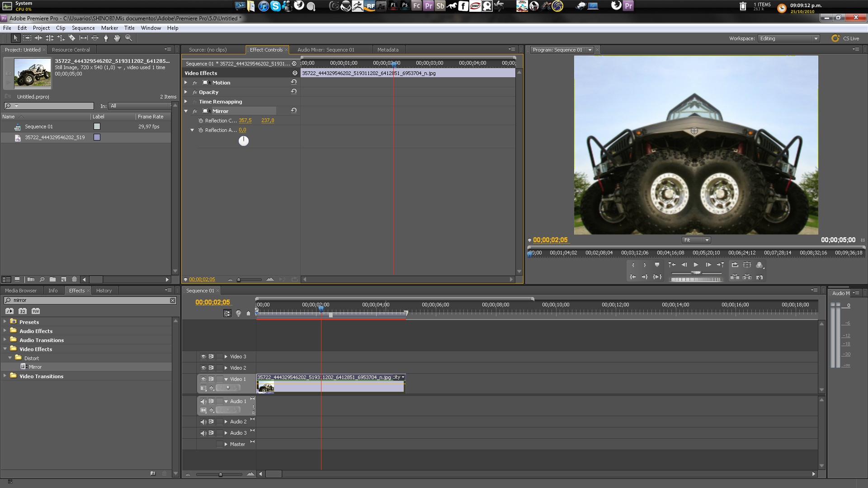Image resolution: width=868 pixels, height=488 pixels.
Task: Mute Audio 2 track speaker toggle
Action: [x=203, y=422]
